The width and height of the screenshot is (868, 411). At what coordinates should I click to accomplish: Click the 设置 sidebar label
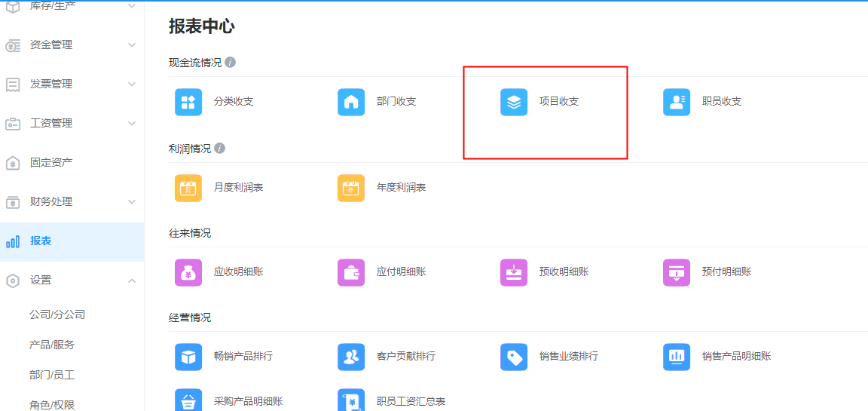click(x=41, y=281)
